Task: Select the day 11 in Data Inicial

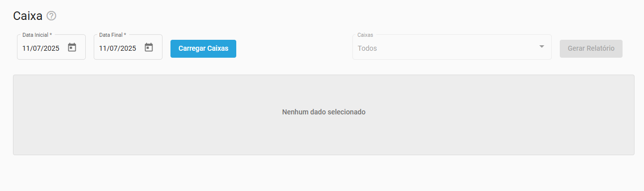Action: 26,49
